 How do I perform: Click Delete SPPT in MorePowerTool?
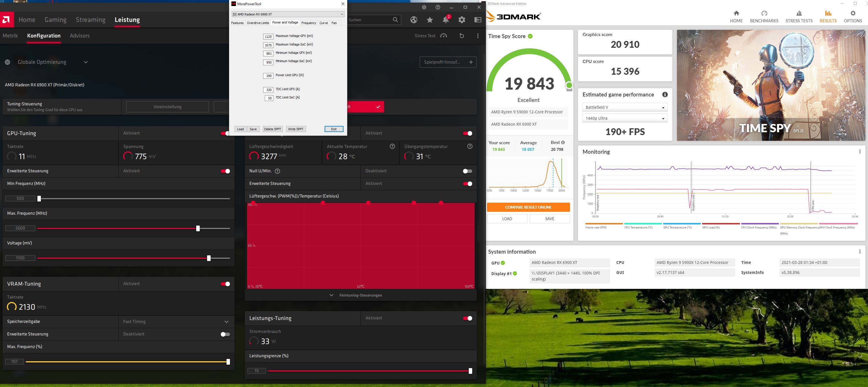click(272, 129)
